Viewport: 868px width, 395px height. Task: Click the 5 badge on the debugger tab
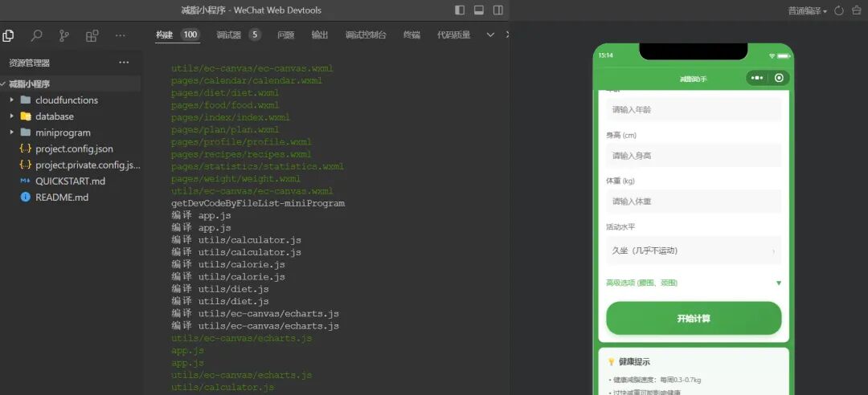[255, 35]
